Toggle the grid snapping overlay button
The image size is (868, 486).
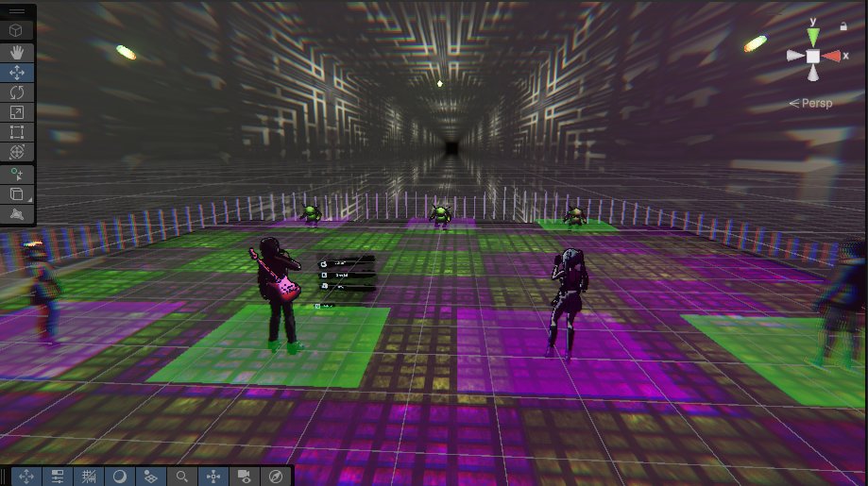(89, 476)
